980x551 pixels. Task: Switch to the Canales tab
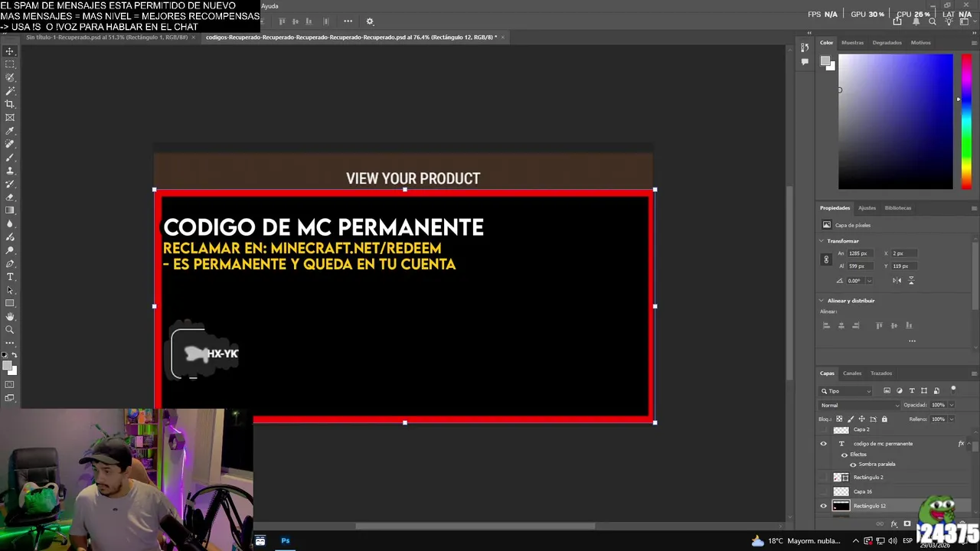click(852, 373)
